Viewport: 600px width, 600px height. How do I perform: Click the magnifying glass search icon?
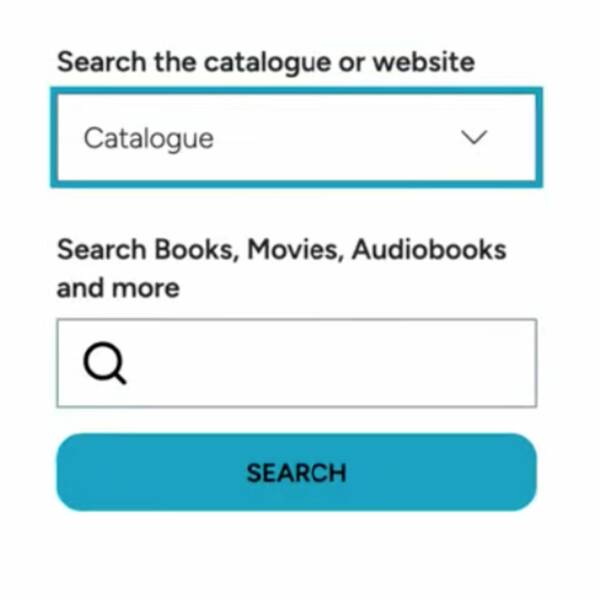click(104, 363)
